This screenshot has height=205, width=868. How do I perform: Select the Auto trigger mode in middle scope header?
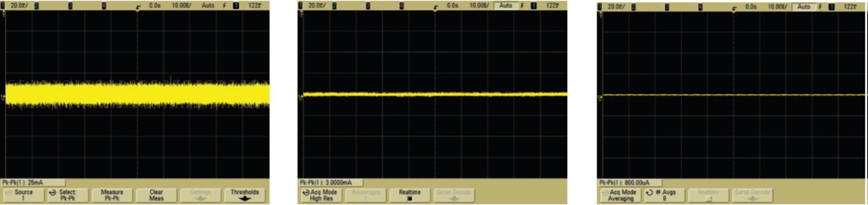[505, 5]
